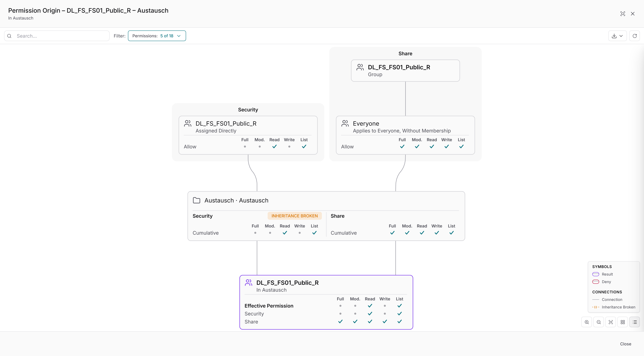This screenshot has height=356, width=644.
Task: Click the Result symbol in legend
Action: 596,274
